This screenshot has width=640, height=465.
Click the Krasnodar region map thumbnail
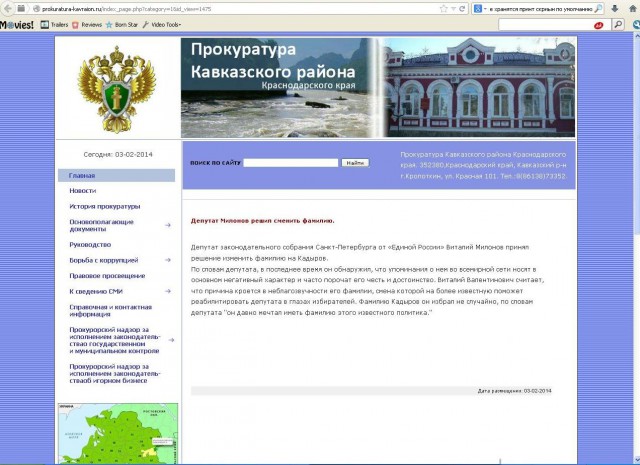pyautogui.click(x=118, y=434)
